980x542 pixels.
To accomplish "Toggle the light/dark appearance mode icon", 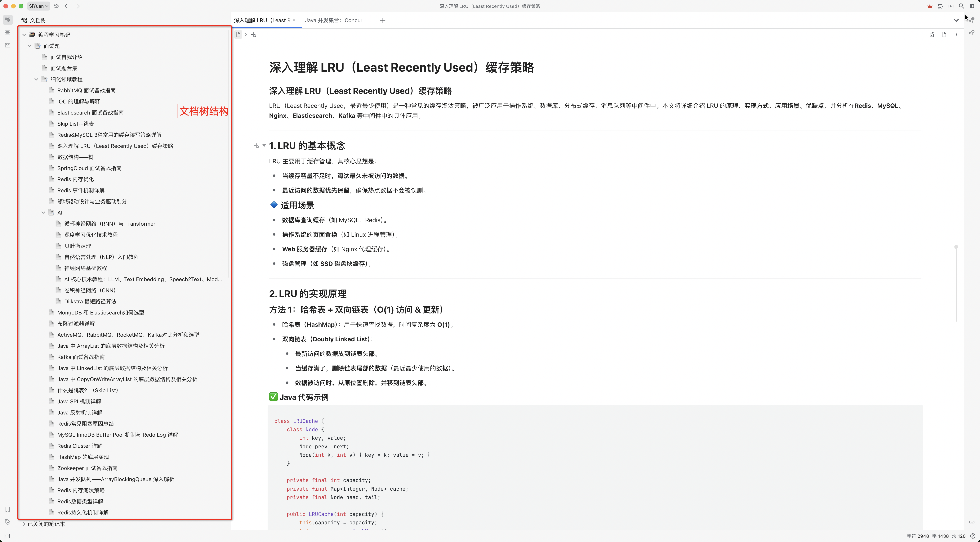I will 972,6.
